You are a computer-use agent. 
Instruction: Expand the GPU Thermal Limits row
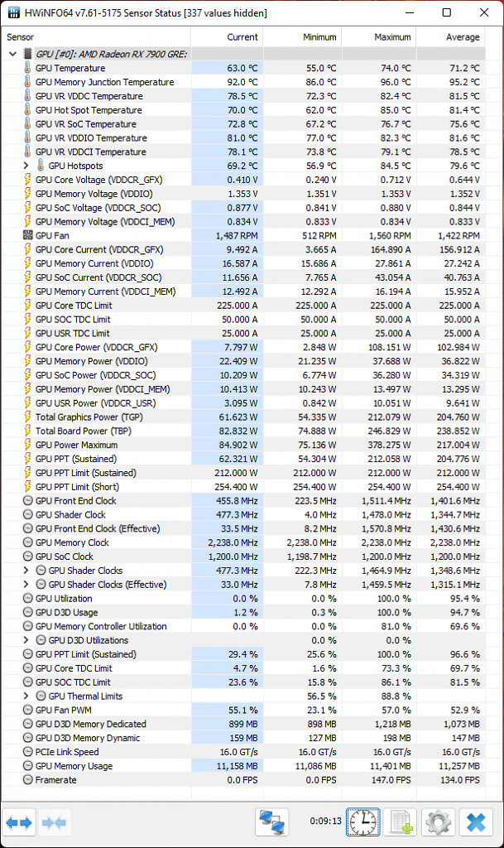[26, 696]
